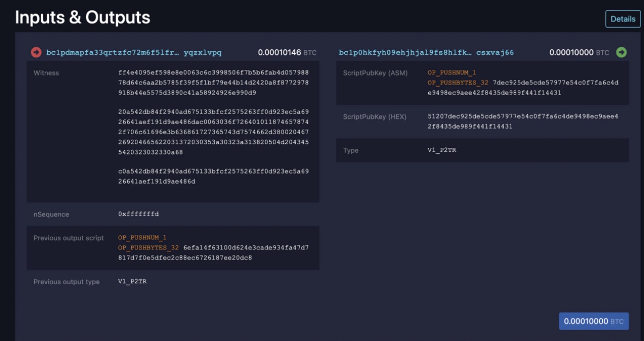Click the Previous output script label
Image resolution: width=644 pixels, height=341 pixels.
[x=68, y=238]
